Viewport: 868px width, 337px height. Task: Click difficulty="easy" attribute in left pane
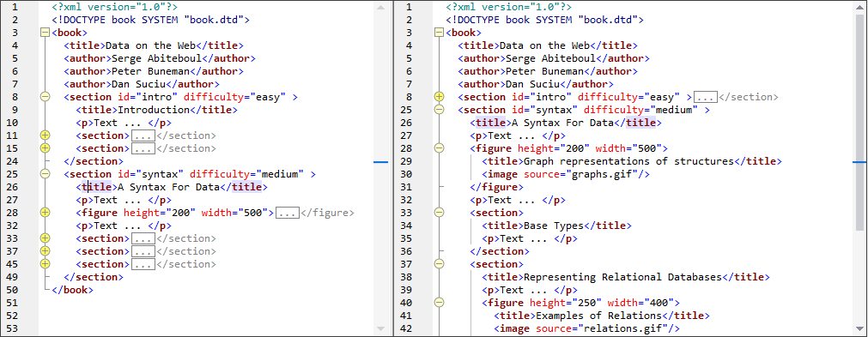(234, 97)
